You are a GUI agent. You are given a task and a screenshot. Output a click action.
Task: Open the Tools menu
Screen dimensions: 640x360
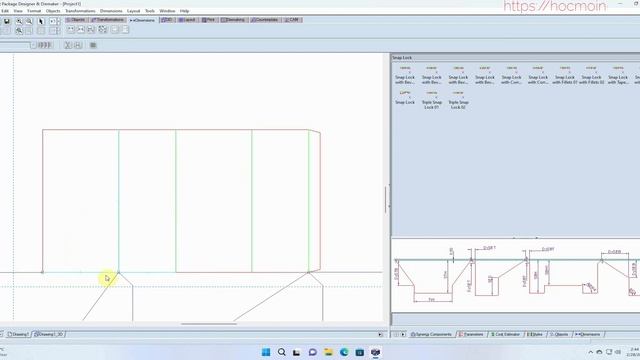[x=150, y=11]
